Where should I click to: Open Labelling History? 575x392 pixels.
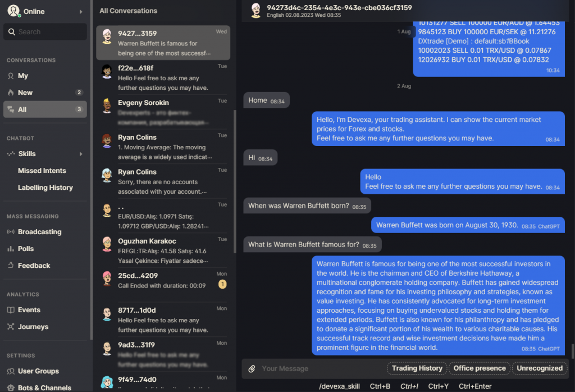45,188
